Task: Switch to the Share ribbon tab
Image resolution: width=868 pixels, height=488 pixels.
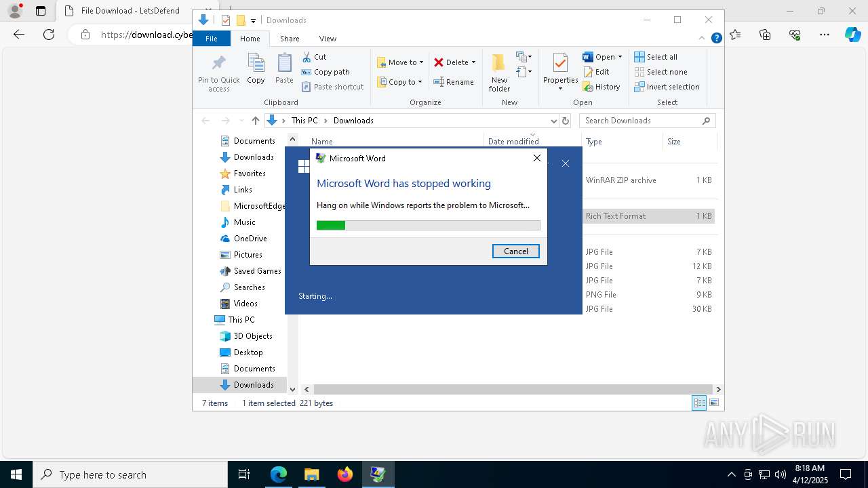Action: click(x=290, y=39)
